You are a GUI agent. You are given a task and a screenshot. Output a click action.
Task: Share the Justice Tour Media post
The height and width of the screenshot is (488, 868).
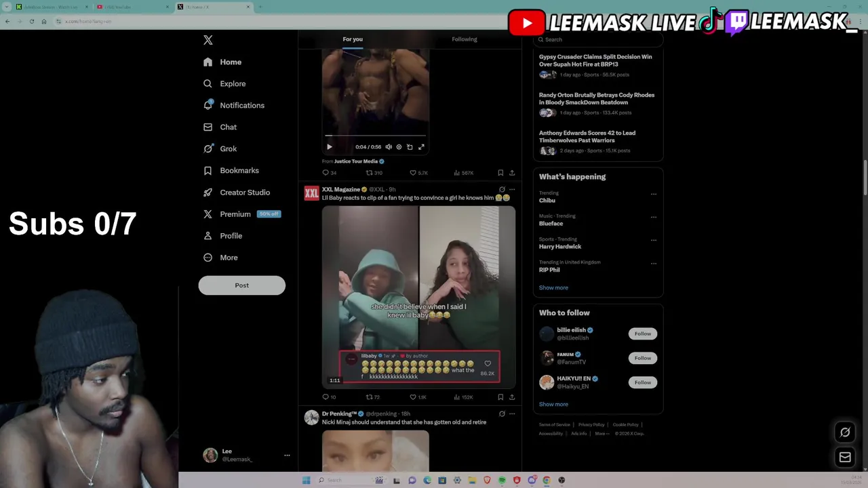coord(512,173)
